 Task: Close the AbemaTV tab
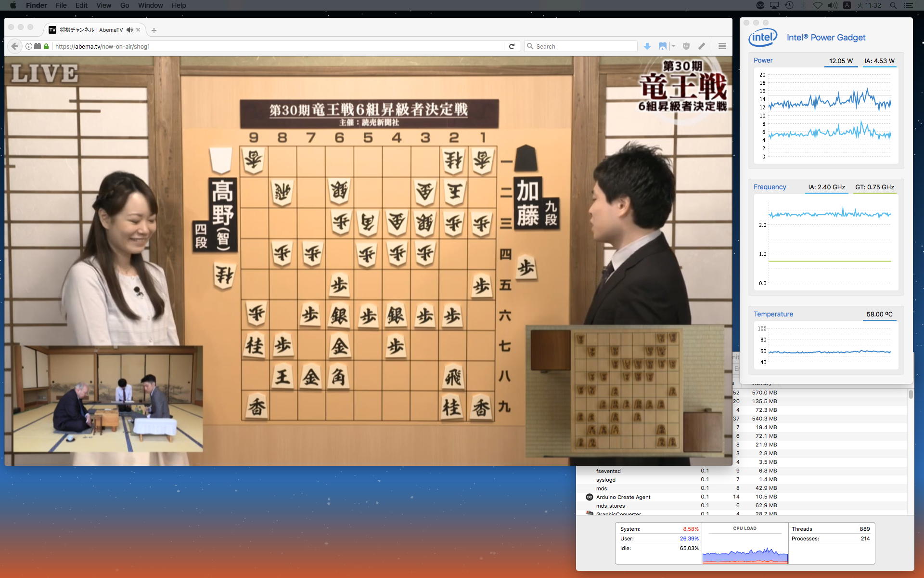pyautogui.click(x=138, y=30)
